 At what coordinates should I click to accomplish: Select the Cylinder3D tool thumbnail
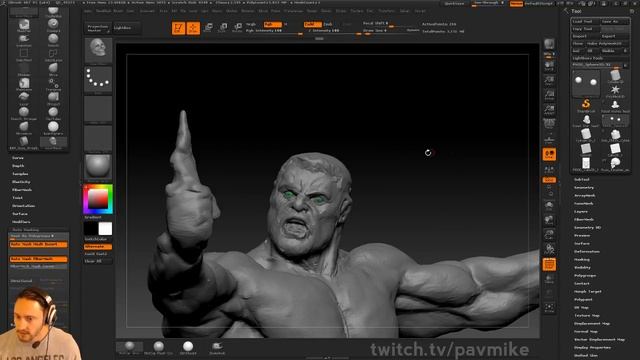(x=615, y=76)
